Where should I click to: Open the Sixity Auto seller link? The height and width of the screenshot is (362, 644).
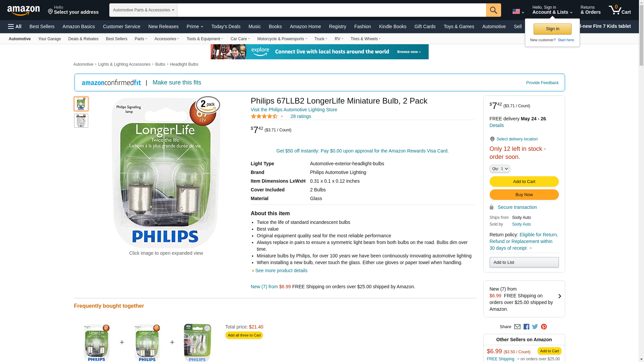(x=521, y=224)
